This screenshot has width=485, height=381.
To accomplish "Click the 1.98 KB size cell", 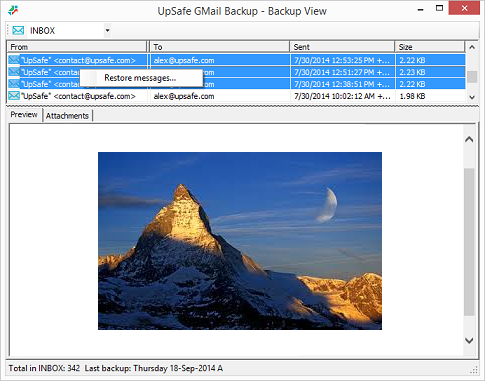I will [x=412, y=96].
